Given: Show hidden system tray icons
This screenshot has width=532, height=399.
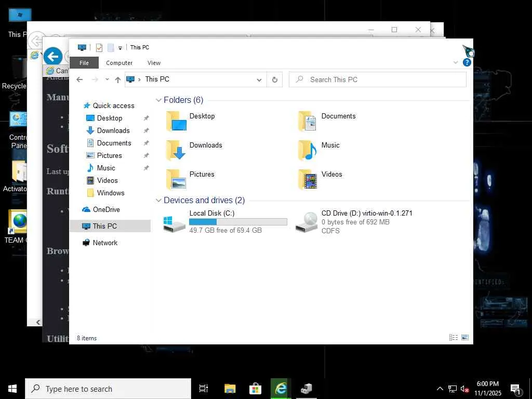Looking at the screenshot, I should coord(440,389).
